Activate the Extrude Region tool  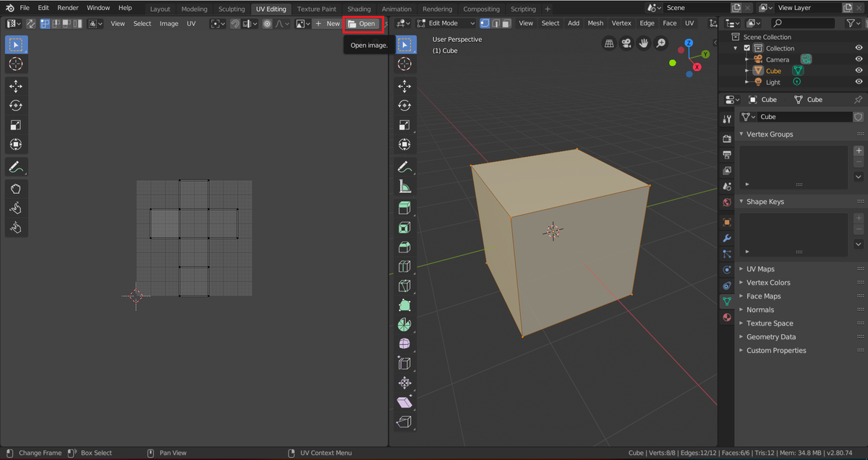(404, 208)
